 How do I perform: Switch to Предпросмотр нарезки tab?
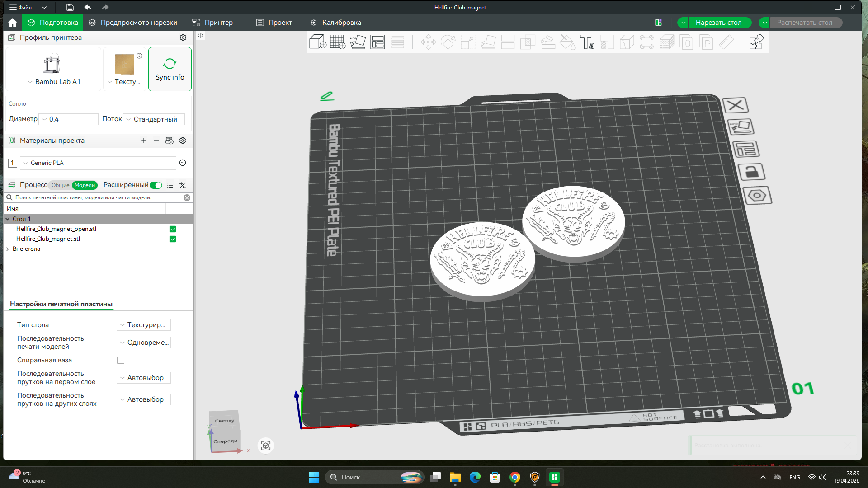pos(133,23)
